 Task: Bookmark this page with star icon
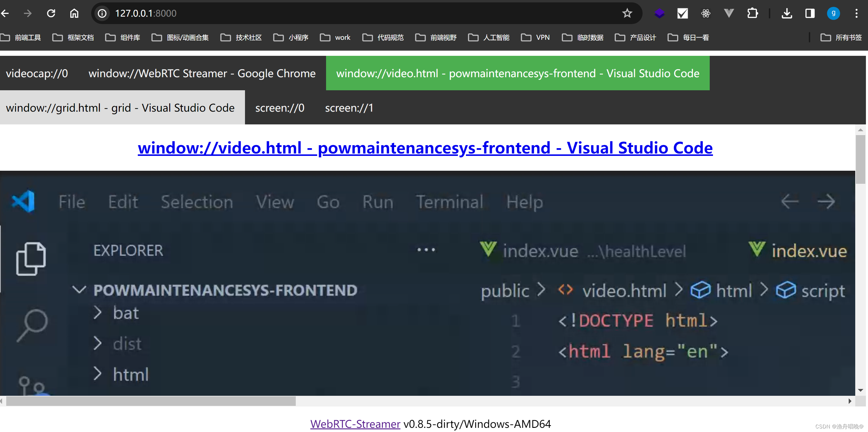pos(627,13)
